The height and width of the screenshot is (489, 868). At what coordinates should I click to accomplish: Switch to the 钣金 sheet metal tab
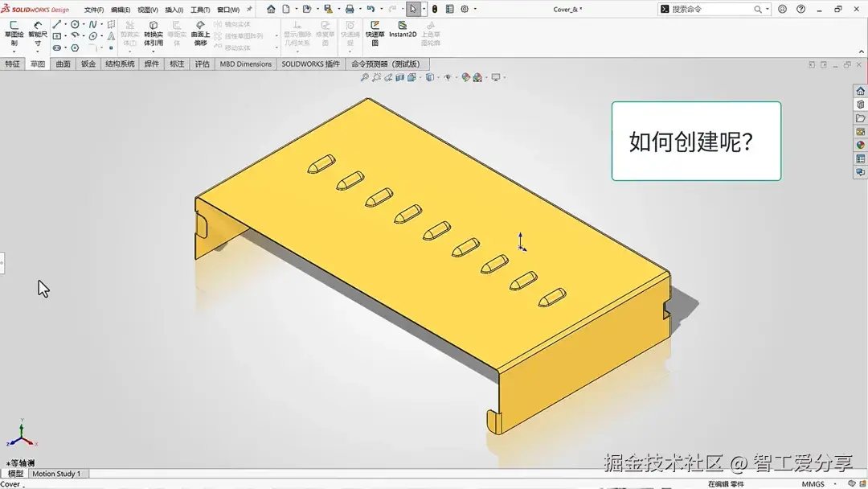pos(88,64)
